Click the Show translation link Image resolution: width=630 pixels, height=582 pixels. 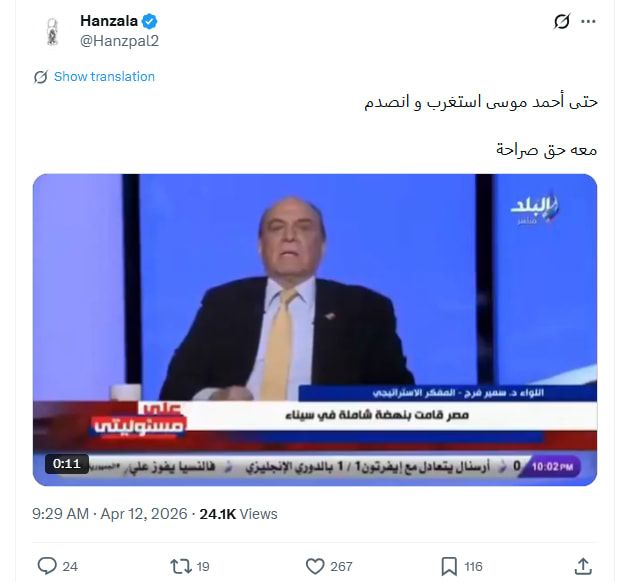(104, 76)
